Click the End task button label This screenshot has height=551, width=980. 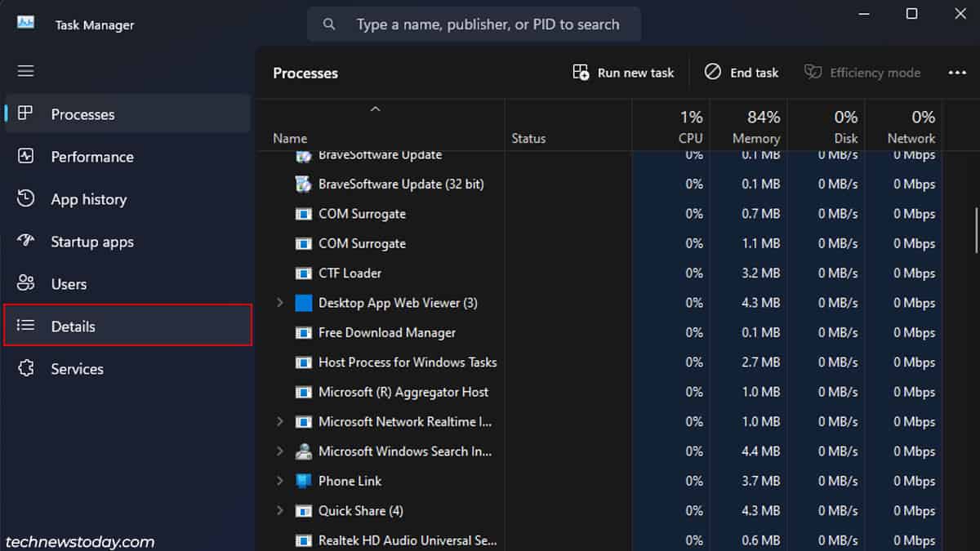(754, 73)
